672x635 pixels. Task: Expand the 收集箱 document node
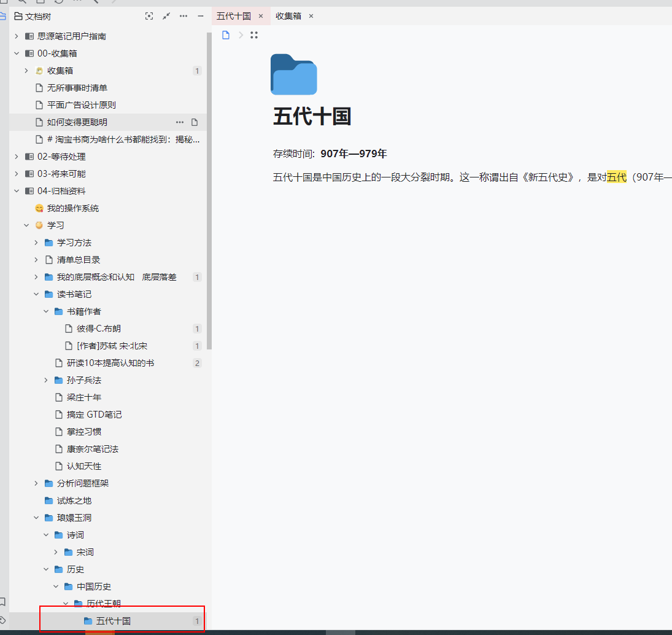[26, 71]
